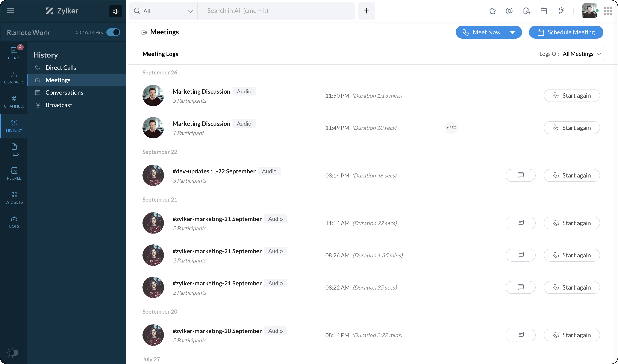Open the search scope All dropdown
This screenshot has height=364, width=618.
[163, 11]
